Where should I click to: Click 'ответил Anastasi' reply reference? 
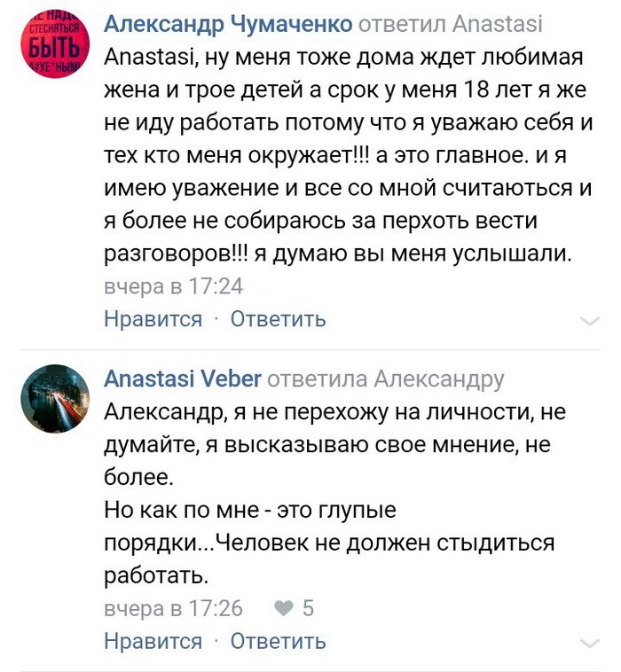(x=452, y=24)
